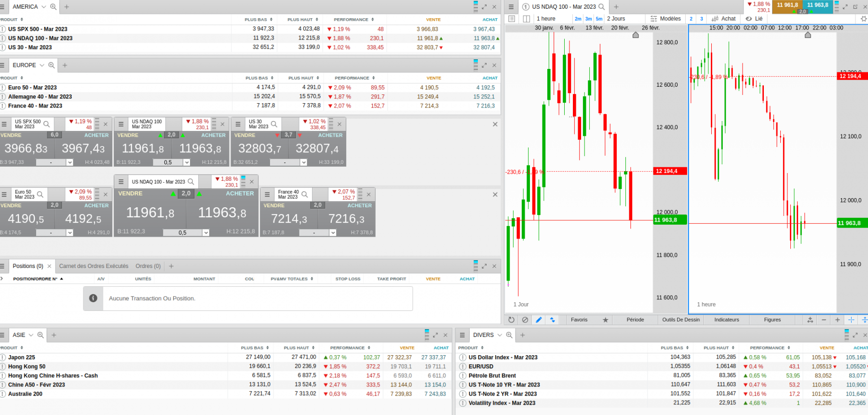Toggle the Lié linked-chart eye option
868x415 pixels.
point(754,19)
